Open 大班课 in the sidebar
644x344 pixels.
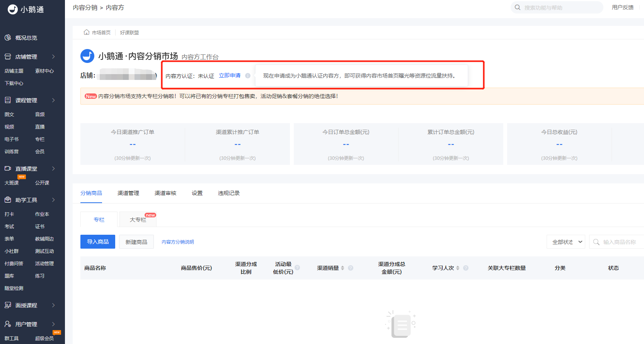click(x=12, y=183)
